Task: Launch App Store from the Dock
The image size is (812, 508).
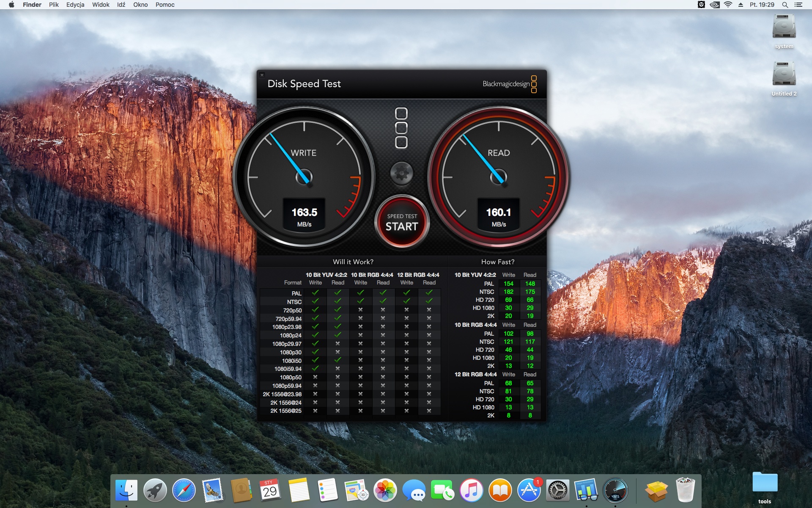Action: click(529, 490)
